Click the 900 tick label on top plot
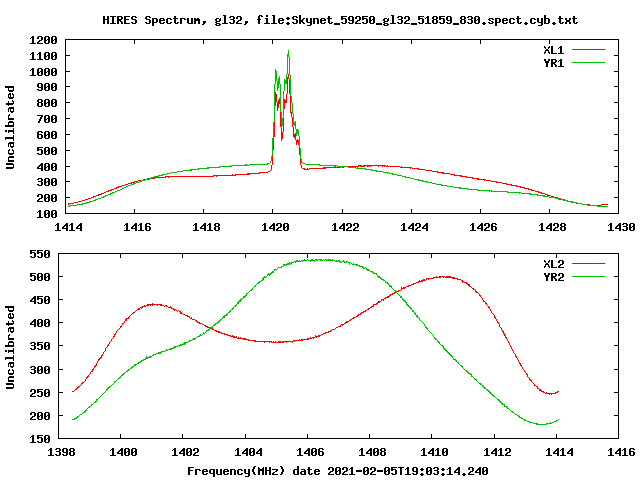The width and height of the screenshot is (640, 480). point(47,87)
